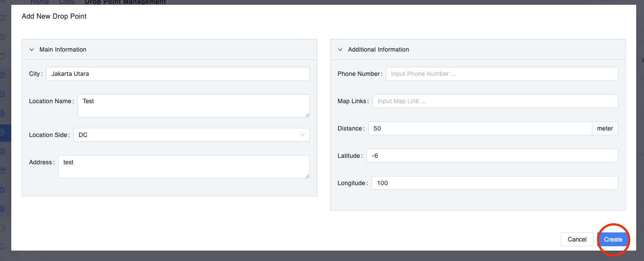The height and width of the screenshot is (261, 644).
Task: Focus the Location Name text area
Action: 193,105
